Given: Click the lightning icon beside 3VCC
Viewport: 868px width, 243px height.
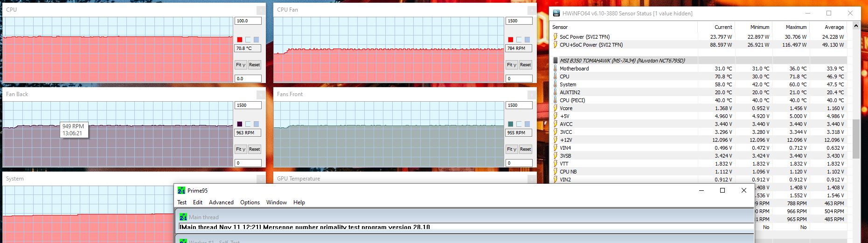Looking at the screenshot, I should (555, 132).
